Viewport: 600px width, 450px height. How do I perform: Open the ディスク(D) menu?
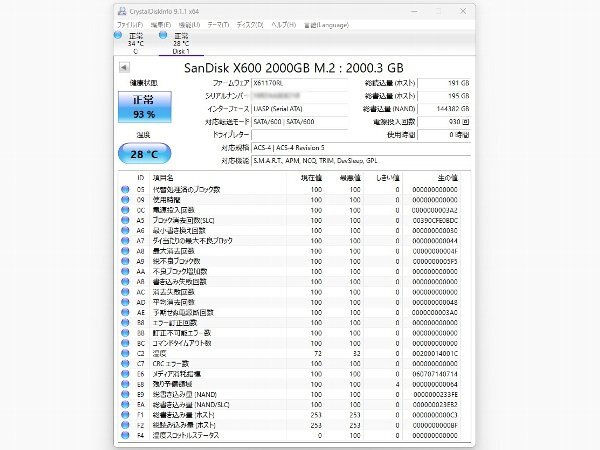(x=250, y=25)
